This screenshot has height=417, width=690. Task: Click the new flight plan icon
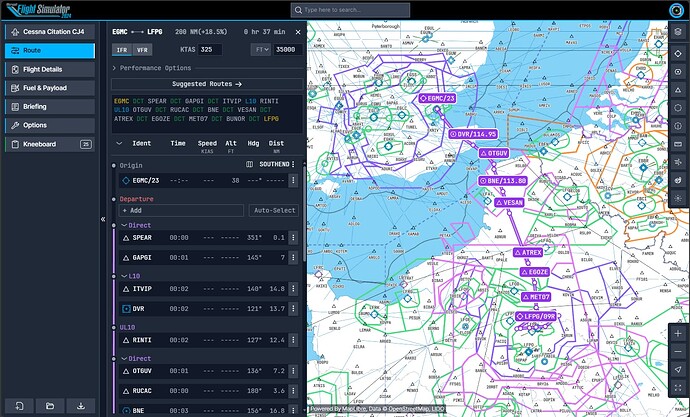point(19,406)
